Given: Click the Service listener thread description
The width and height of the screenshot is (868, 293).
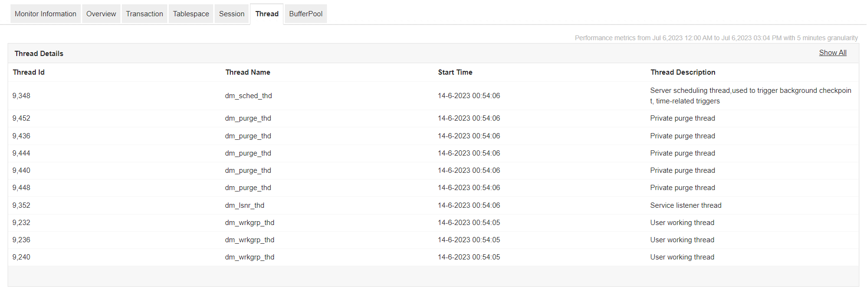Looking at the screenshot, I should pos(685,205).
